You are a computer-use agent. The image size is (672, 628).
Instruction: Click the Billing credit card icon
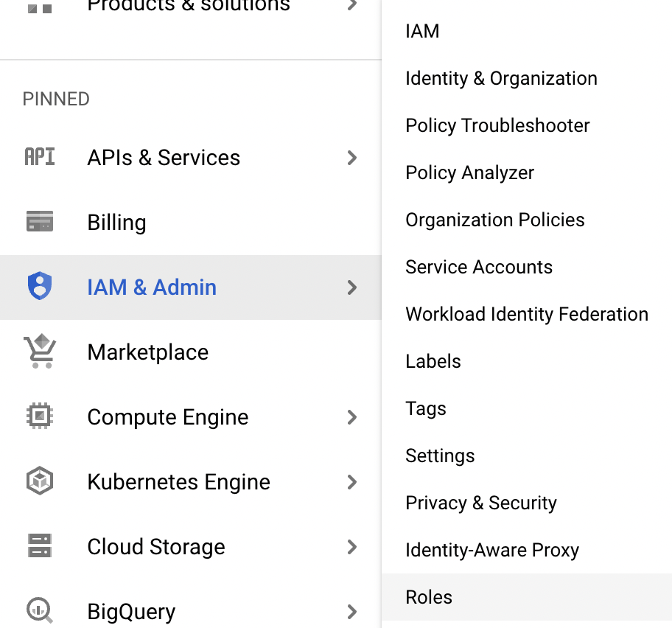coord(40,221)
